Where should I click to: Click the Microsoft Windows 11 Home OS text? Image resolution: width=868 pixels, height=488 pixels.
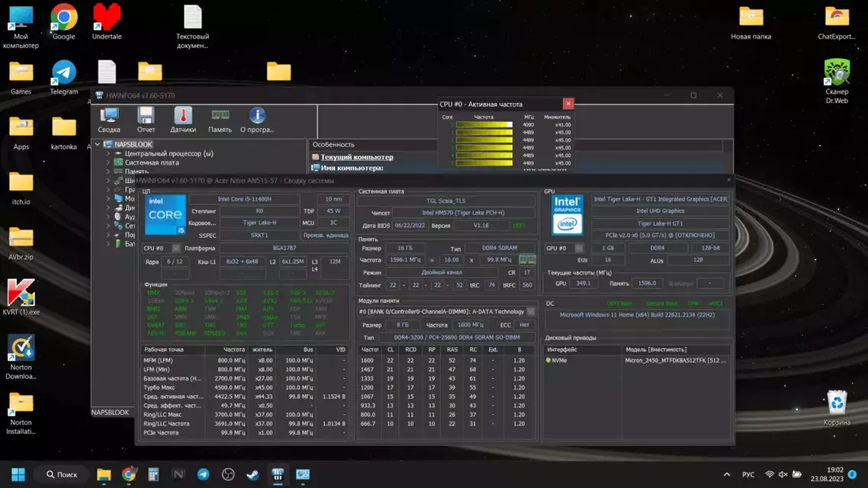point(637,315)
